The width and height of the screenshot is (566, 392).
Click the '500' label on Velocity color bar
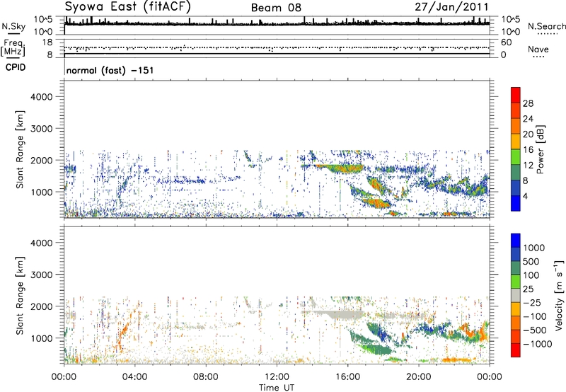coord(531,261)
